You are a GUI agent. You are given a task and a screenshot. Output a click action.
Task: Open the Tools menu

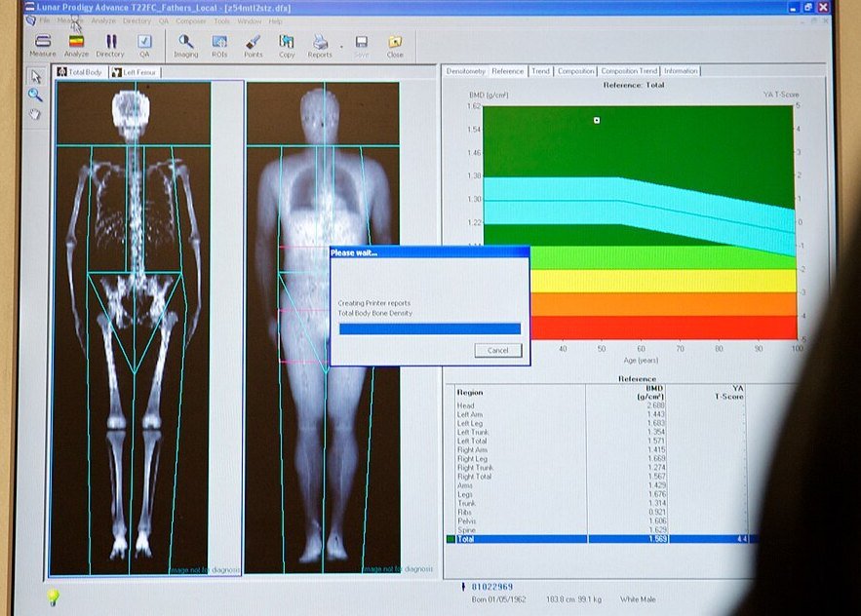pyautogui.click(x=222, y=21)
